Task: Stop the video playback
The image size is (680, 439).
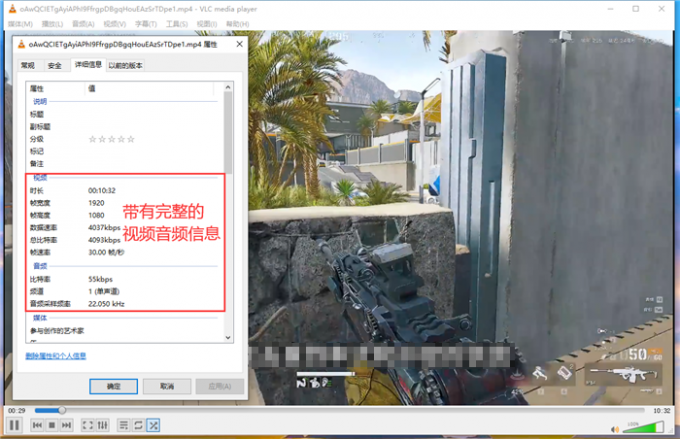Action: pos(52,425)
